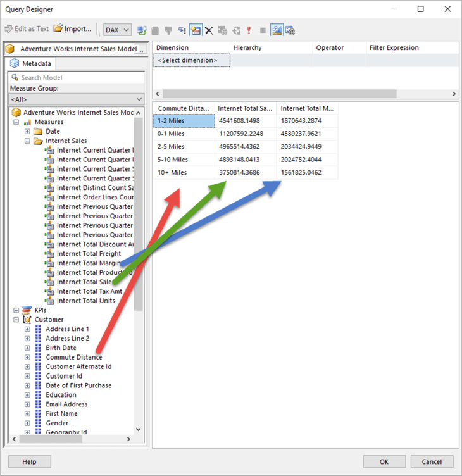Click the Dimension column header
The width and height of the screenshot is (462, 476).
(x=191, y=47)
